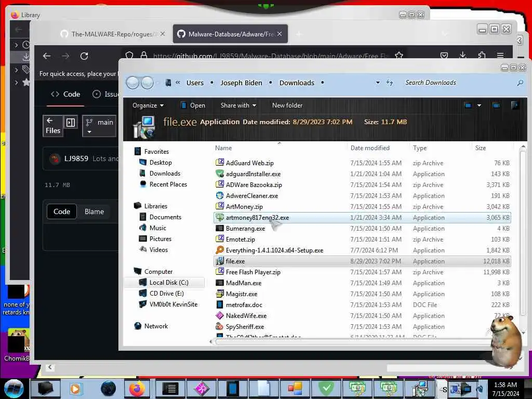Open the GitHub Code tab
Viewport: 532px width, 399px height.
65,95
